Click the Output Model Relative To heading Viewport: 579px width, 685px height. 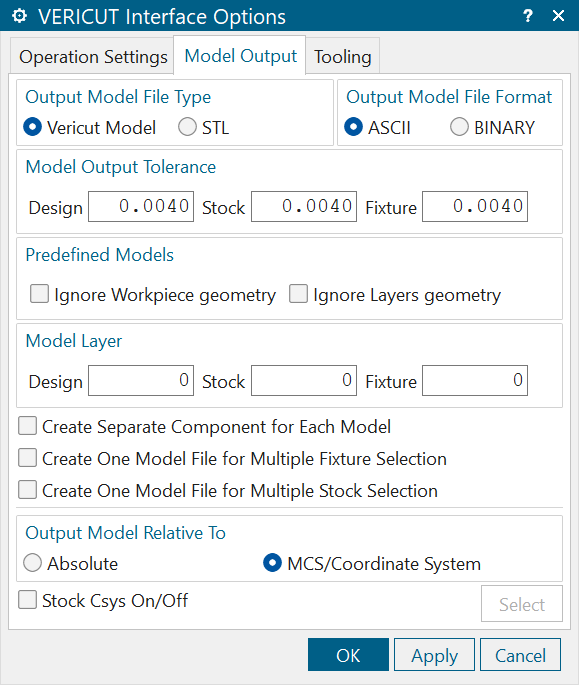click(x=125, y=533)
